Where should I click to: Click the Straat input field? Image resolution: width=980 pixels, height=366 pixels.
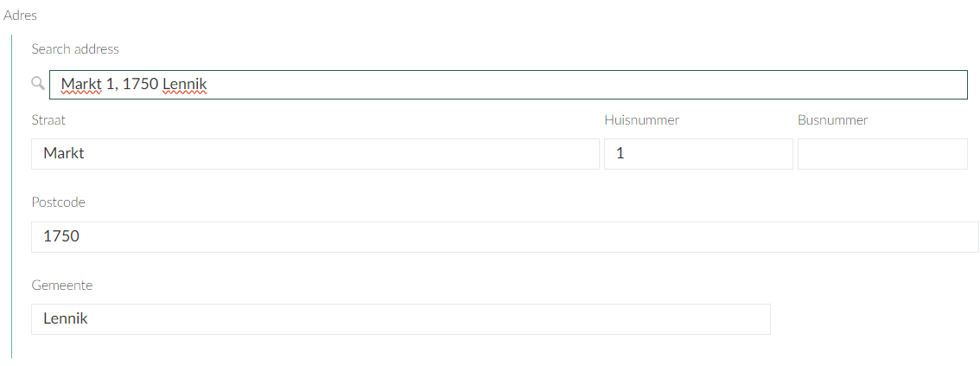315,154
